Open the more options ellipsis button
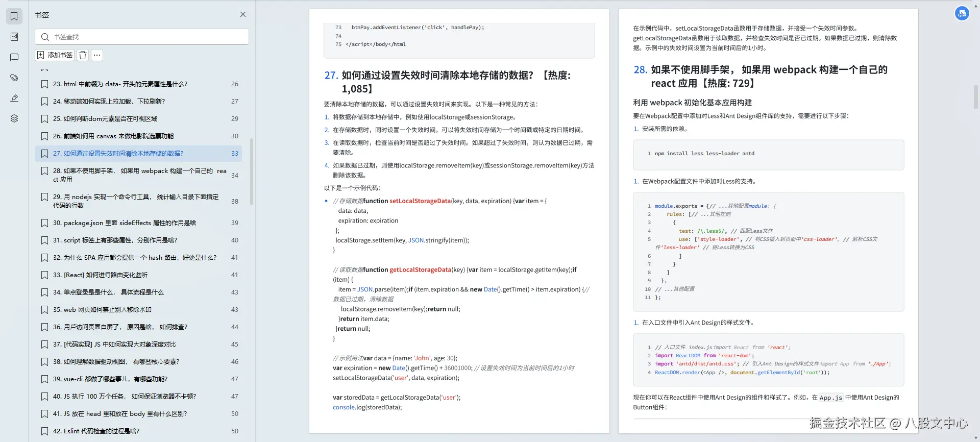Viewport: 980px width, 442px height. coord(97,55)
